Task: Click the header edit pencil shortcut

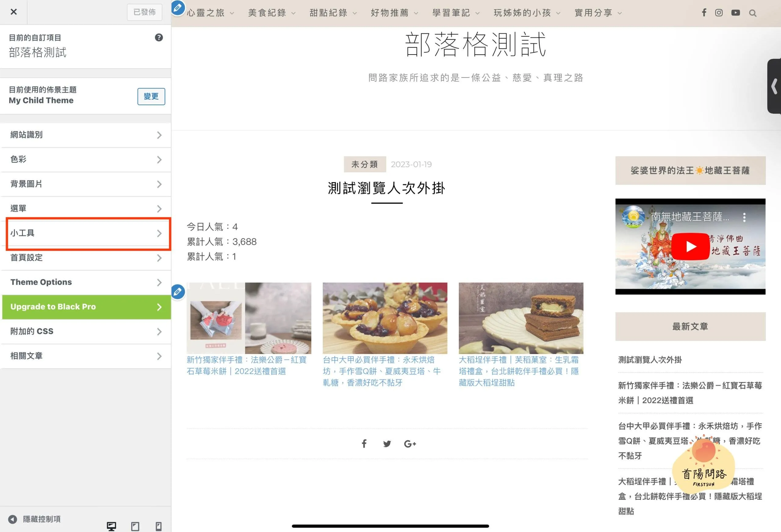Action: point(178,8)
